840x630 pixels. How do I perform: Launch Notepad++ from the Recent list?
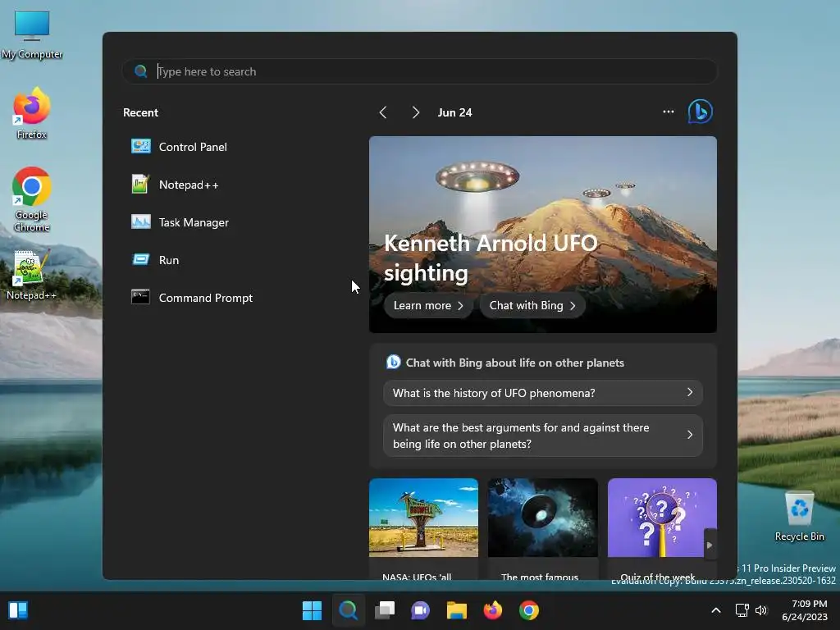click(176, 185)
